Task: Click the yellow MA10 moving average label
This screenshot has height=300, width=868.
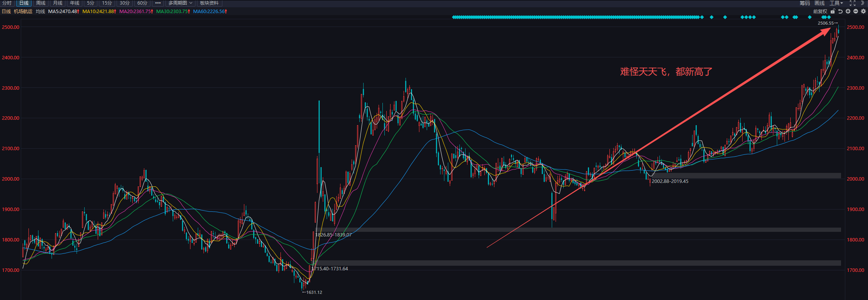Action: click(99, 12)
